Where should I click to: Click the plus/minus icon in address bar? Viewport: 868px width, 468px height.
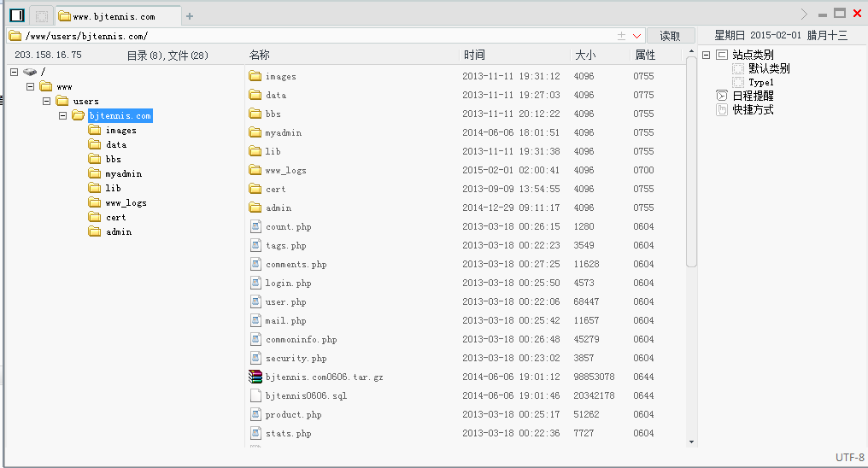[621, 36]
